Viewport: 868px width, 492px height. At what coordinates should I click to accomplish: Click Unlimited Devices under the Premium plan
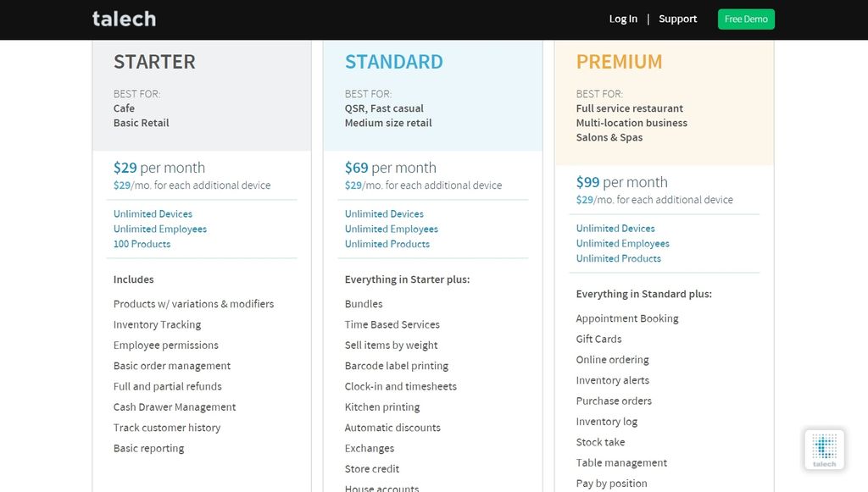(x=615, y=229)
